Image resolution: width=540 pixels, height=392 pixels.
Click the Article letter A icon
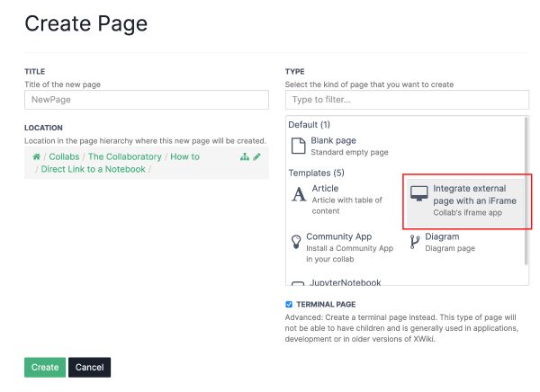[x=299, y=194]
